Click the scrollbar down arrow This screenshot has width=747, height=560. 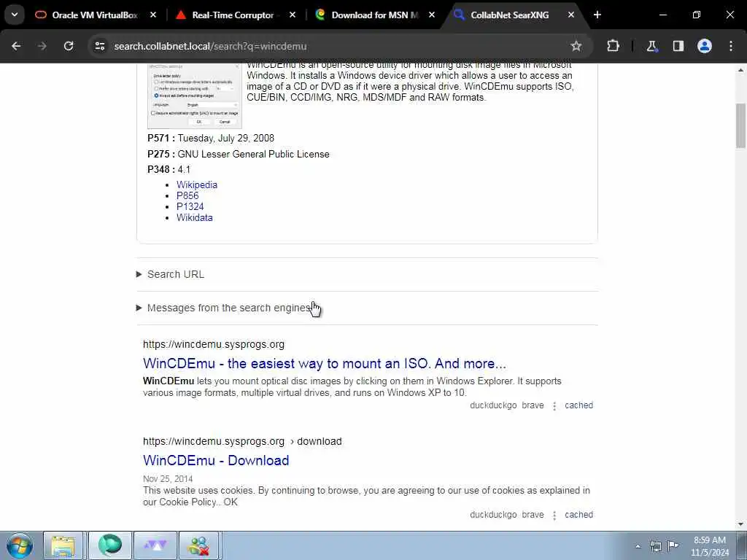pos(740,524)
